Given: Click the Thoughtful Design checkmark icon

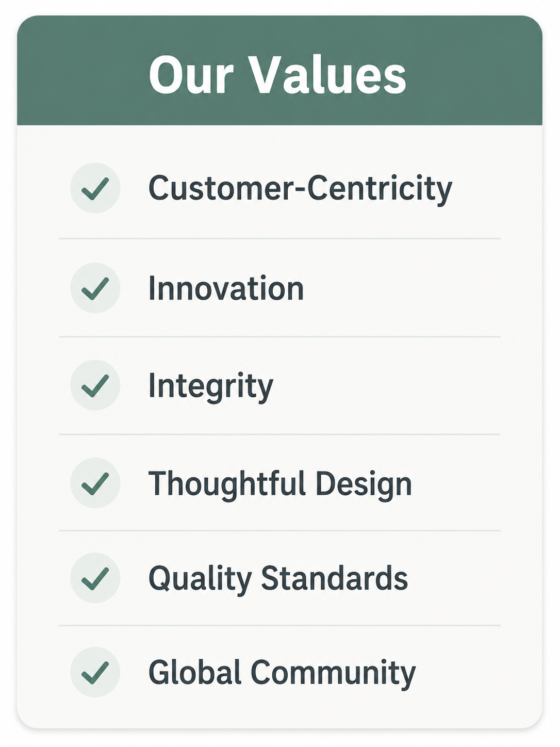Looking at the screenshot, I should [x=95, y=483].
